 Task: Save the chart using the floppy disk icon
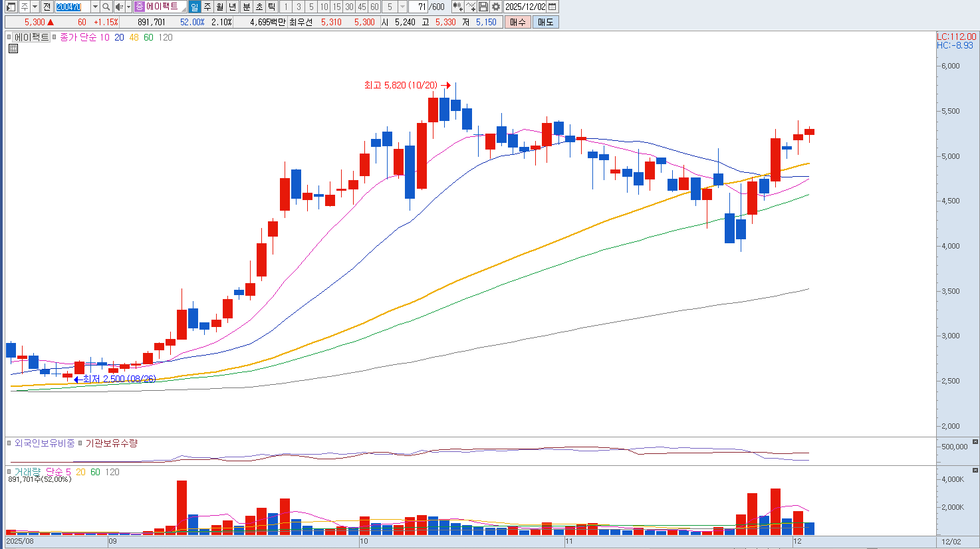click(483, 7)
